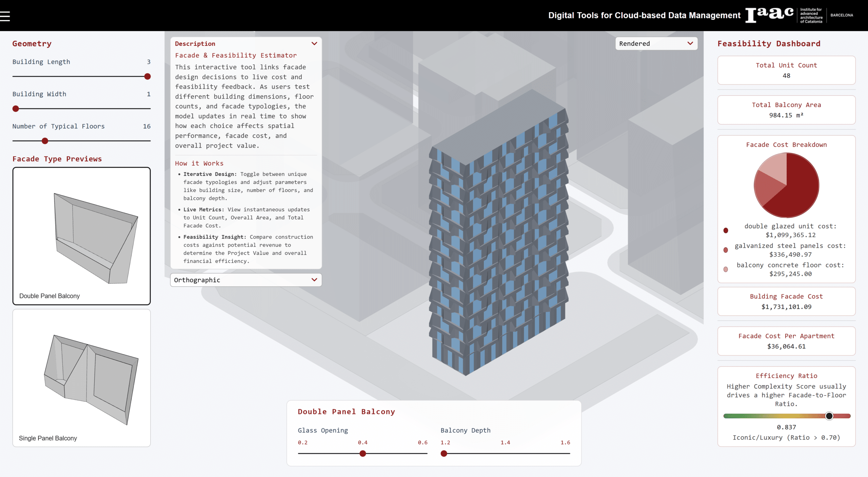Click the Building Length slider handle

point(147,77)
